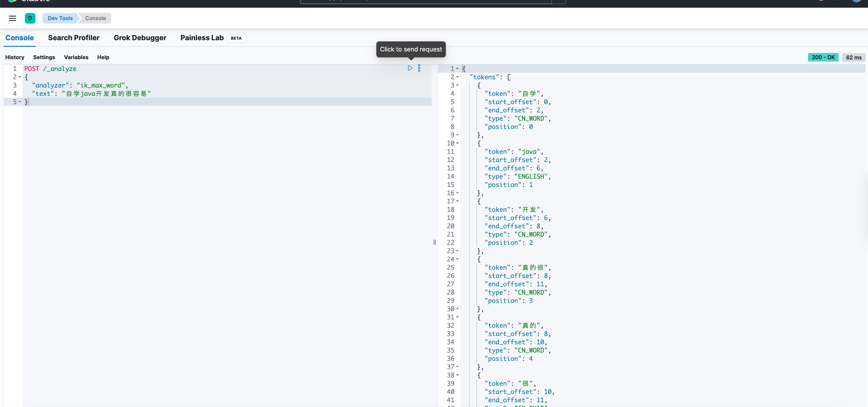Click the 62 ms response time badge

pyautogui.click(x=854, y=57)
